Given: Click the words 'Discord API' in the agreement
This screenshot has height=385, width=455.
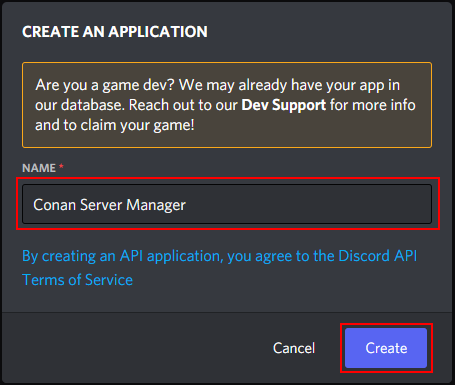Looking at the screenshot, I should pyautogui.click(x=377, y=256).
